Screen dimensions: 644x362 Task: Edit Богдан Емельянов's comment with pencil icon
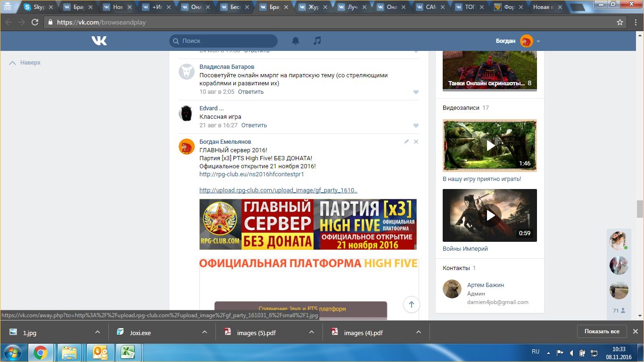(x=406, y=141)
